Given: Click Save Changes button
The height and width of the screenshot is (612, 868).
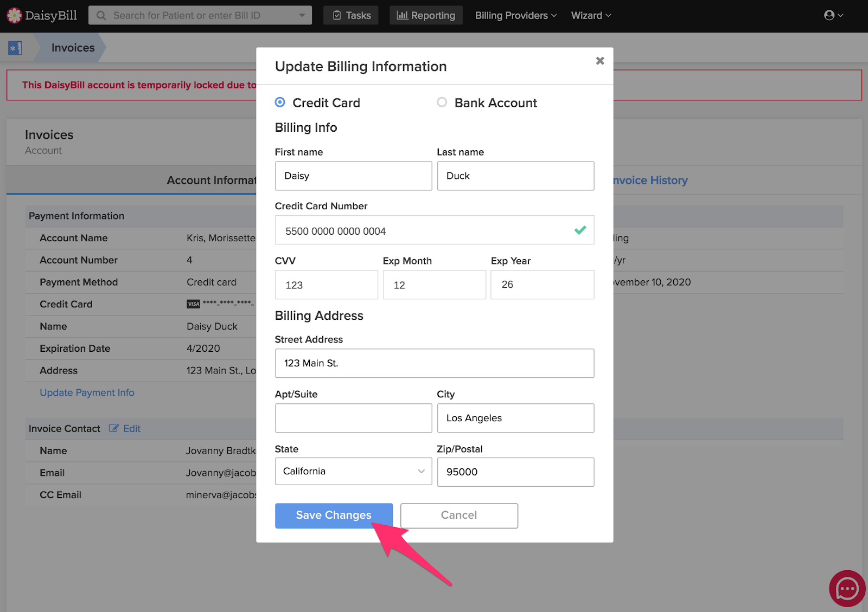Looking at the screenshot, I should [334, 516].
